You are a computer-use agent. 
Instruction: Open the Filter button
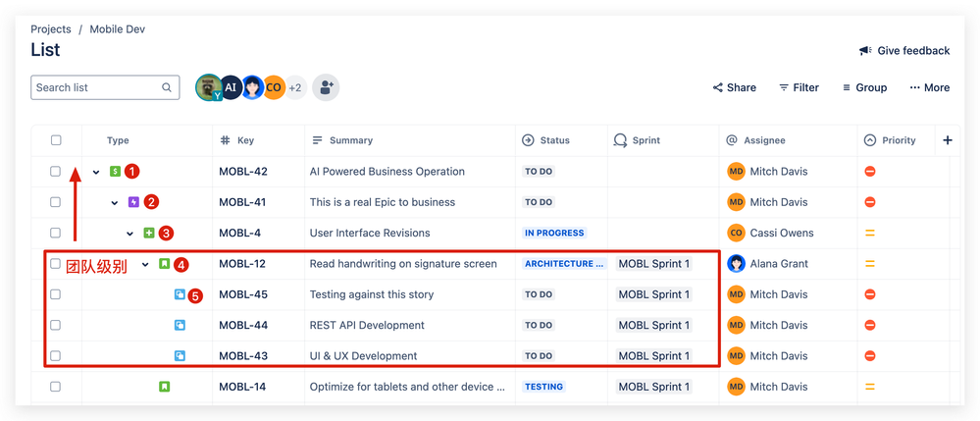point(799,87)
